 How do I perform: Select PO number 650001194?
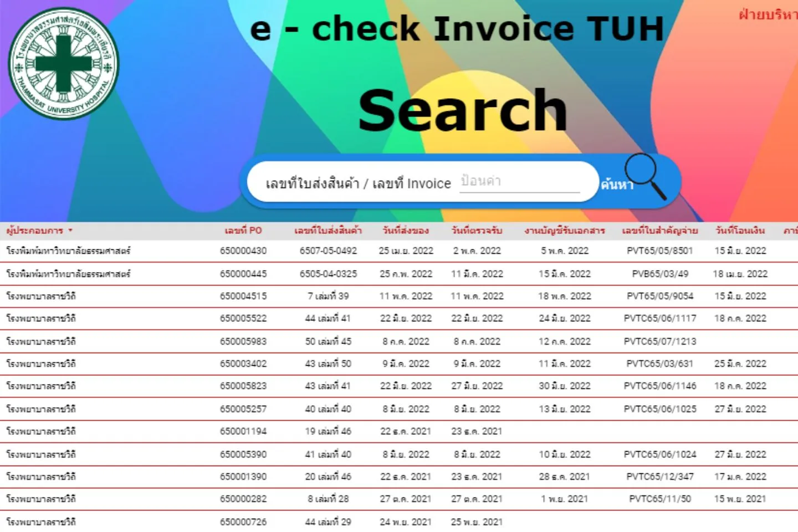click(243, 431)
